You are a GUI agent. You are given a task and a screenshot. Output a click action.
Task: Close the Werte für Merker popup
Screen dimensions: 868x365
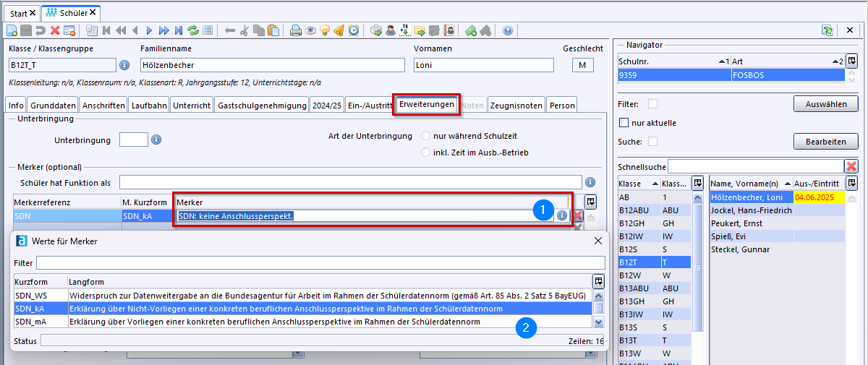point(597,241)
